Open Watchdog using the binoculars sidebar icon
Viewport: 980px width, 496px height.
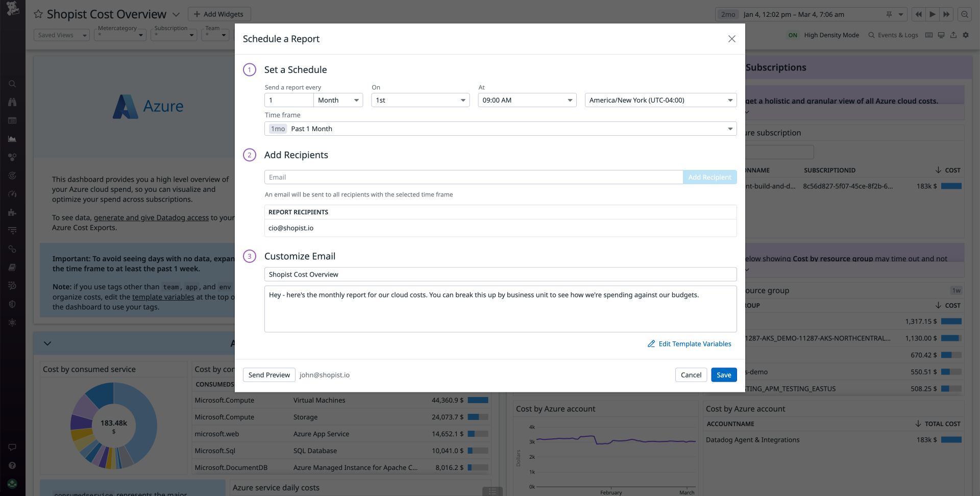[12, 102]
